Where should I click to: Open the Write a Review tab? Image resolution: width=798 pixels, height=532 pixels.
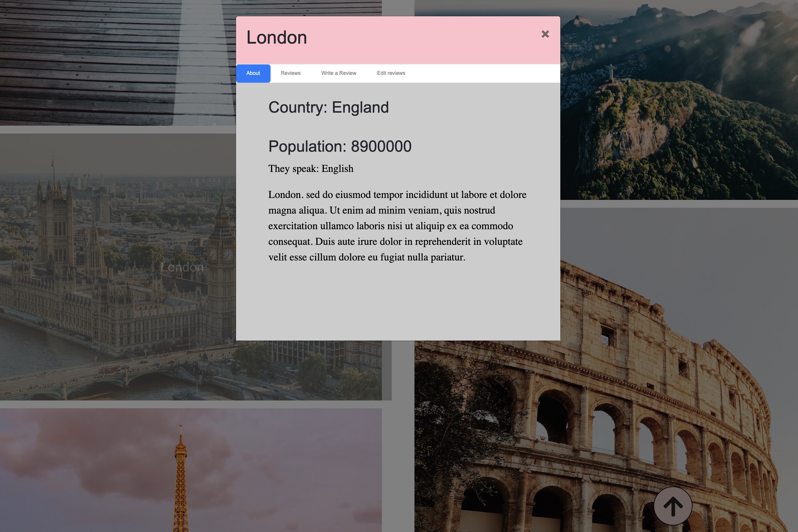pos(338,73)
